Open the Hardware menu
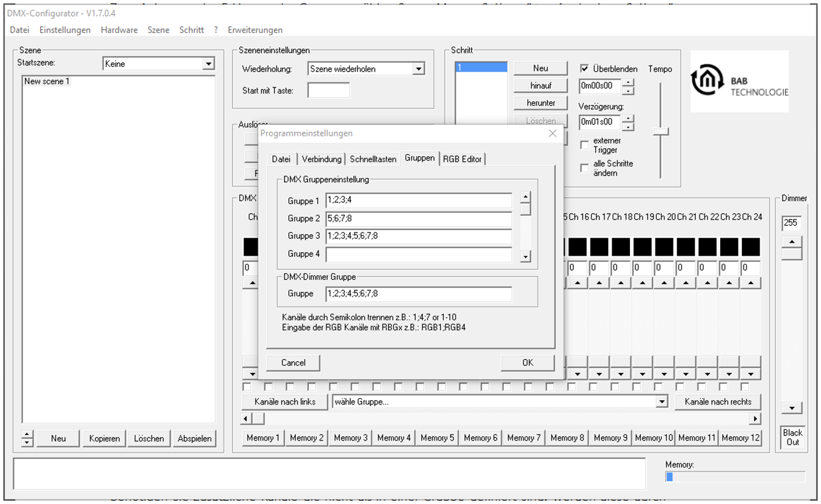The image size is (821, 504). (x=119, y=30)
